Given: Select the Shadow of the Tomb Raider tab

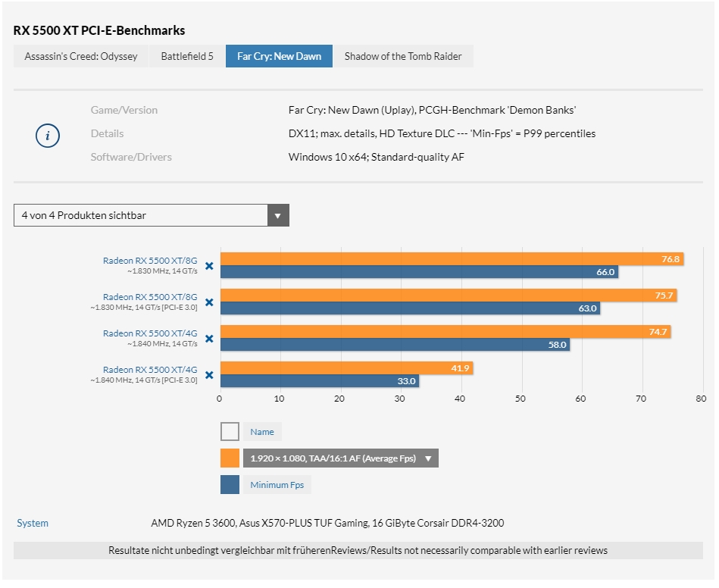Looking at the screenshot, I should pyautogui.click(x=403, y=57).
